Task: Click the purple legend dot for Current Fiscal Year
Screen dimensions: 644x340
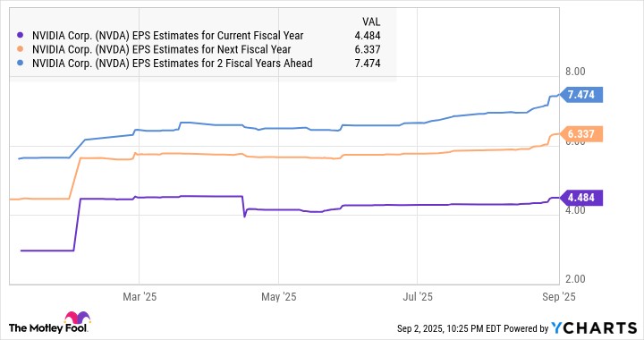Action: click(x=20, y=36)
